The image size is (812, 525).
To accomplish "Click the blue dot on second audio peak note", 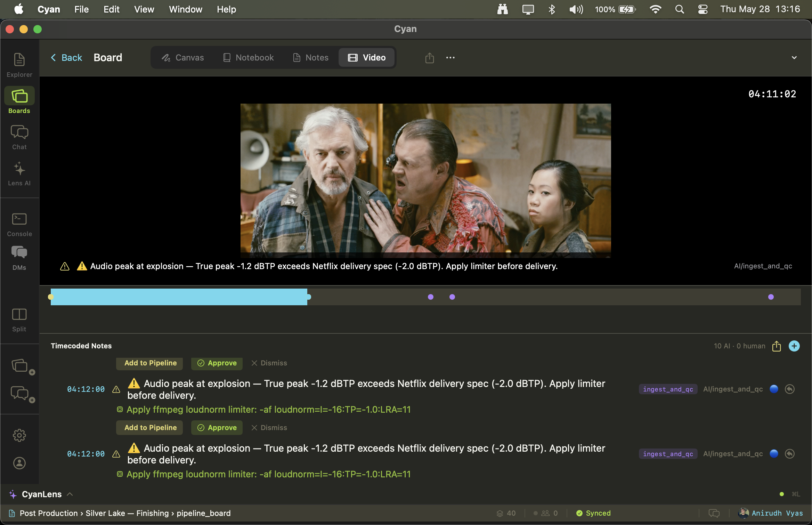I will [774, 454].
